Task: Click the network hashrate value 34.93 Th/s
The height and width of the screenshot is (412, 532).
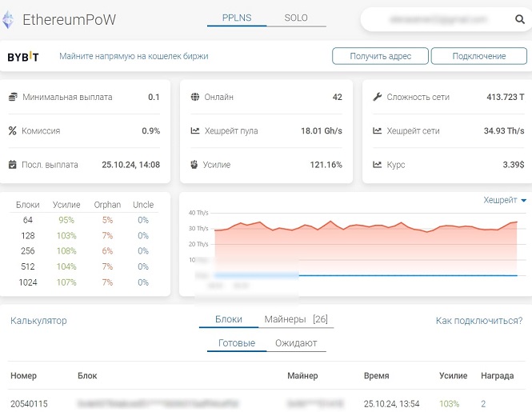Action: pos(504,130)
